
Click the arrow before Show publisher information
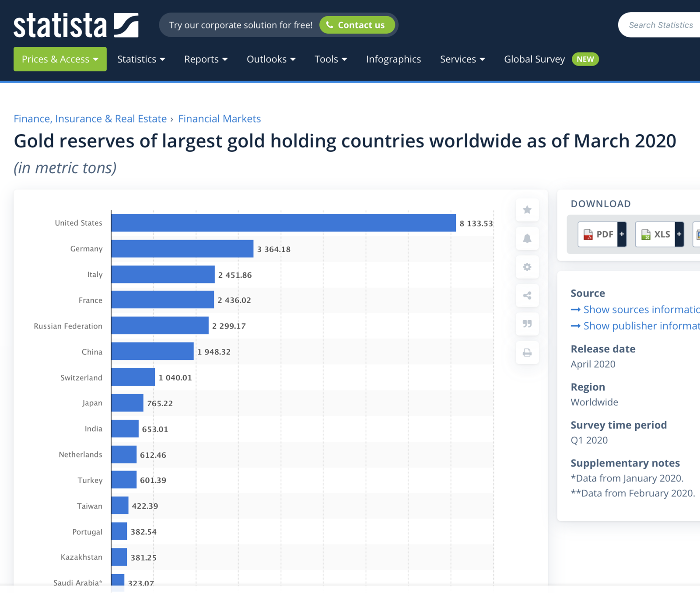[576, 326]
